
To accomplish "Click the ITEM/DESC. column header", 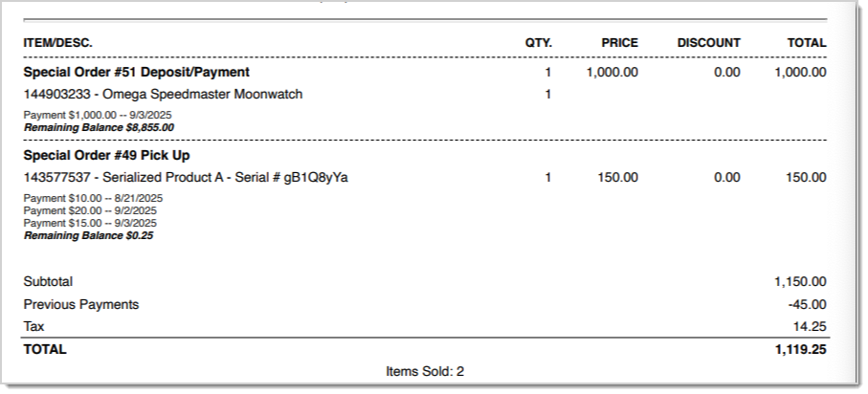I will pyautogui.click(x=57, y=43).
